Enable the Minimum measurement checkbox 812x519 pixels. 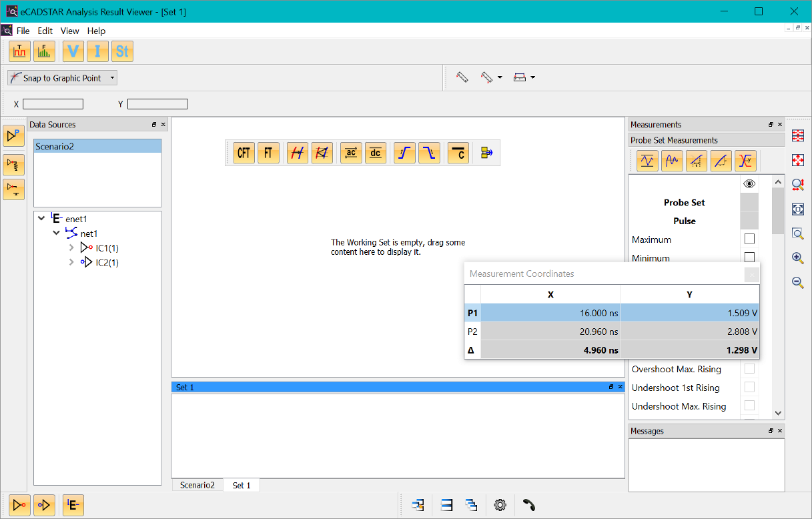click(x=749, y=257)
